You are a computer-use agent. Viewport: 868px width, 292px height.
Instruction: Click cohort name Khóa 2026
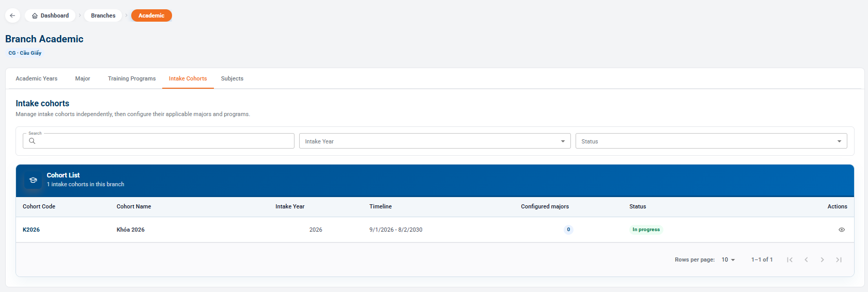(131, 230)
